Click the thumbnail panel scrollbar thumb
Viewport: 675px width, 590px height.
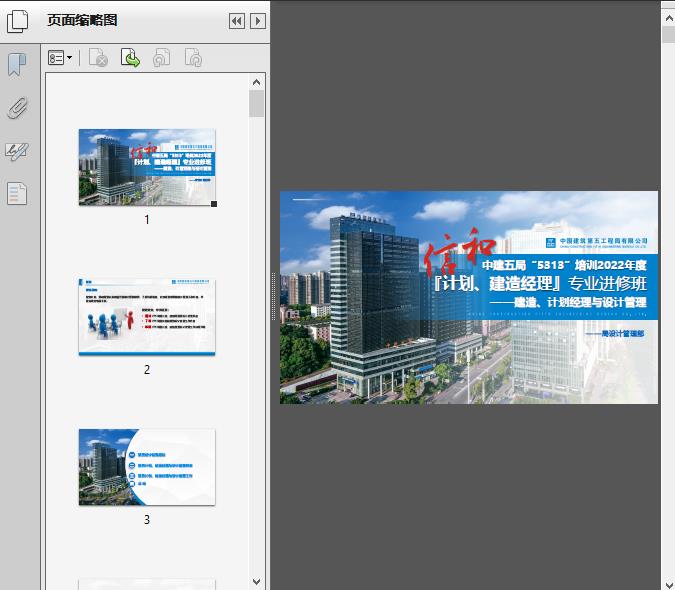(257, 103)
